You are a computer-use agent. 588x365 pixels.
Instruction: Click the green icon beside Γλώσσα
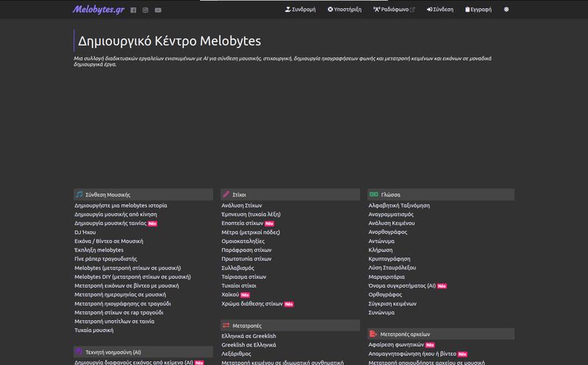click(373, 194)
